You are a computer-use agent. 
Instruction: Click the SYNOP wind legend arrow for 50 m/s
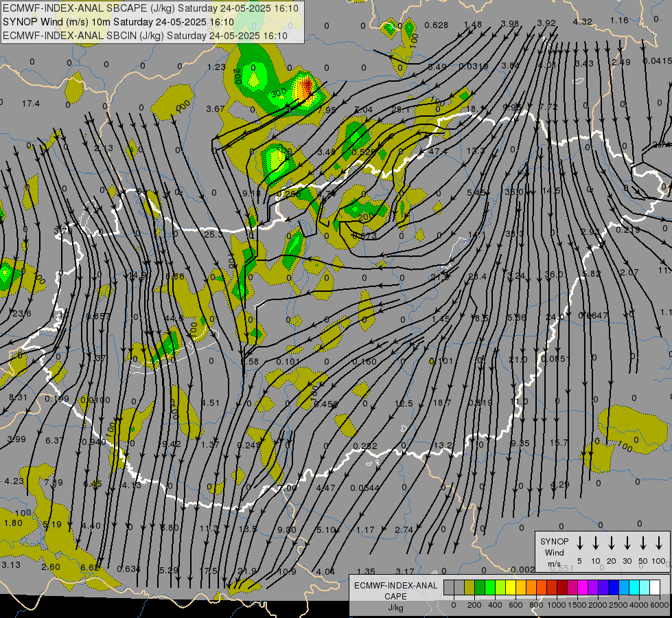(x=643, y=543)
